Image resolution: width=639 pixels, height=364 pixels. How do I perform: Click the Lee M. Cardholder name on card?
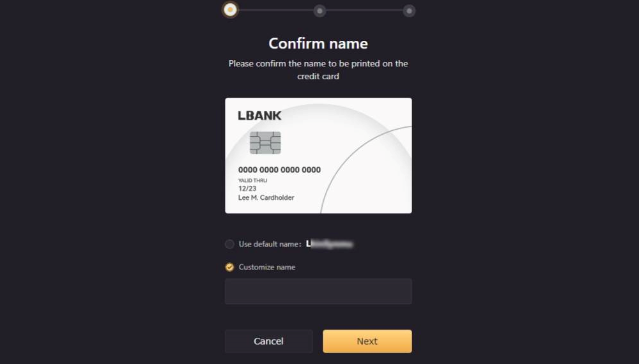click(266, 197)
